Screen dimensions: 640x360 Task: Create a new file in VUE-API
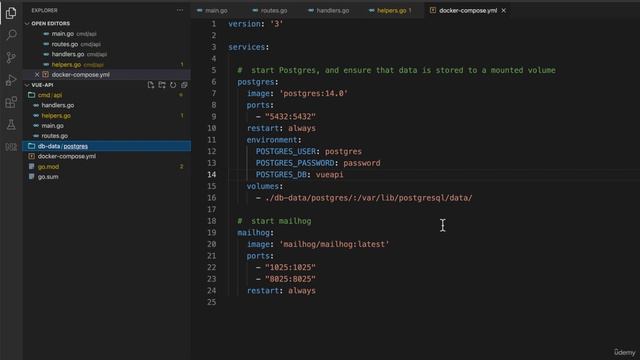[x=151, y=85]
